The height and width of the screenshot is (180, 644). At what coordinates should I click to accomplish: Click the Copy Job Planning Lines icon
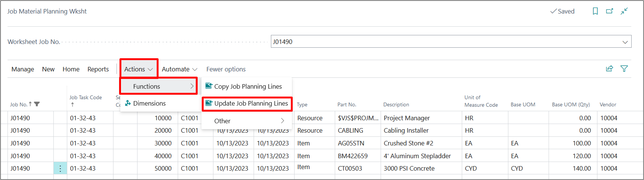pos(209,86)
